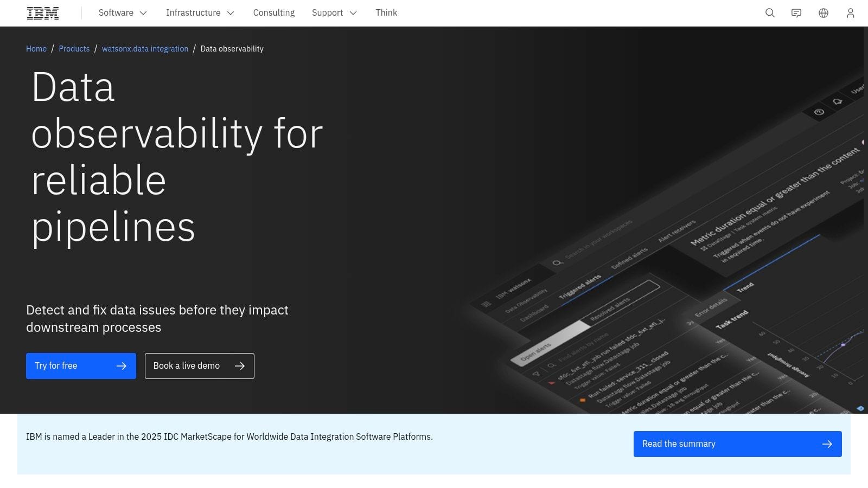The height and width of the screenshot is (488, 868).
Task: Click the IDC MarketScape leader announcement text
Action: 229,436
